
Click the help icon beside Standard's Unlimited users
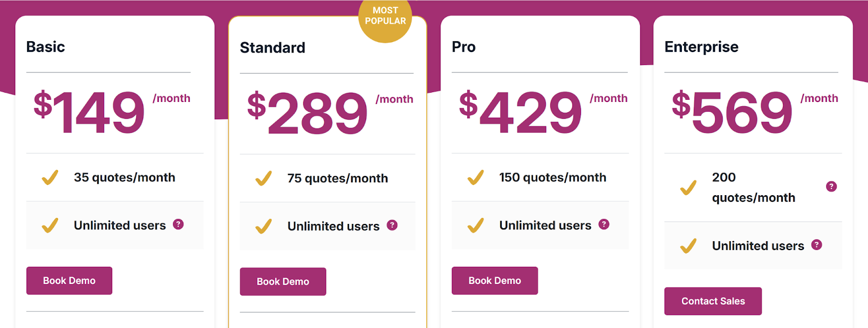[x=392, y=224]
